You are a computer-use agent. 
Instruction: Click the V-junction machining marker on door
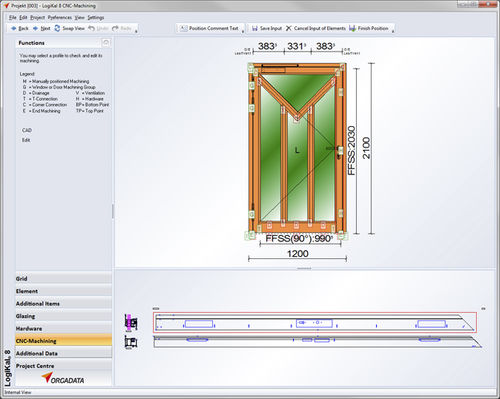[x=296, y=119]
